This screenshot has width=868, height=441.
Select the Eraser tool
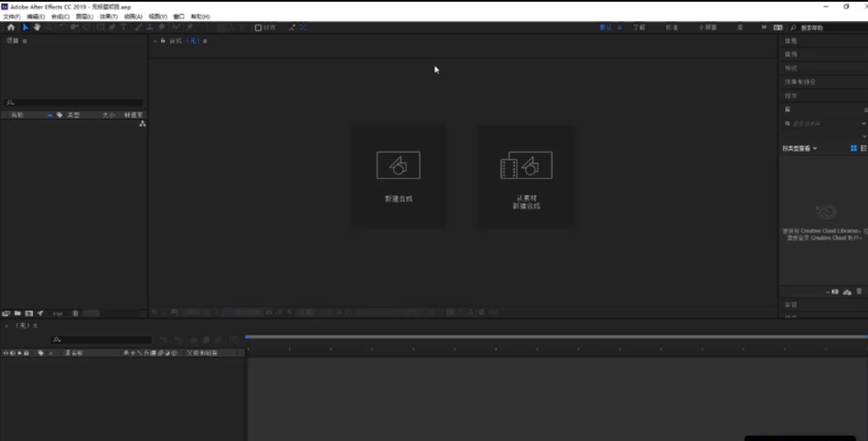tap(162, 27)
